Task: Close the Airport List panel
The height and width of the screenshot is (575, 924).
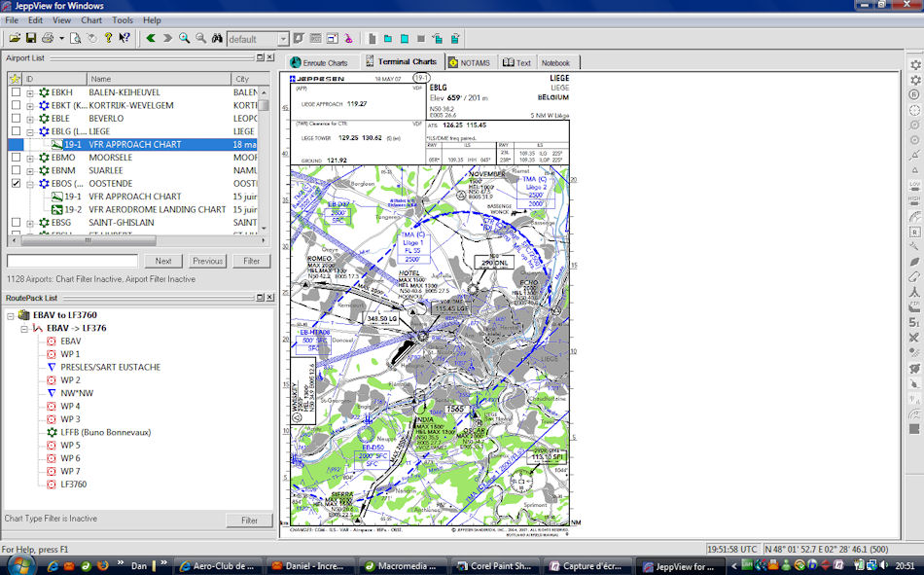Action: (269, 57)
